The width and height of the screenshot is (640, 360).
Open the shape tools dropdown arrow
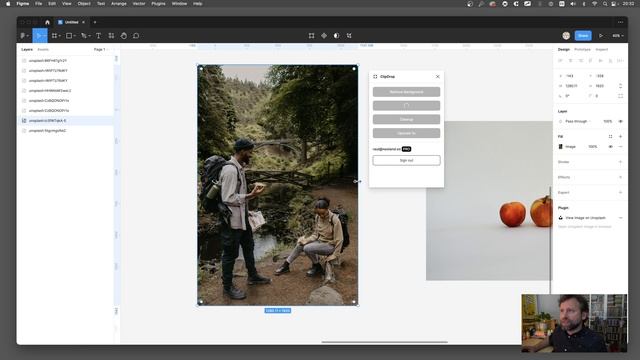pos(74,36)
